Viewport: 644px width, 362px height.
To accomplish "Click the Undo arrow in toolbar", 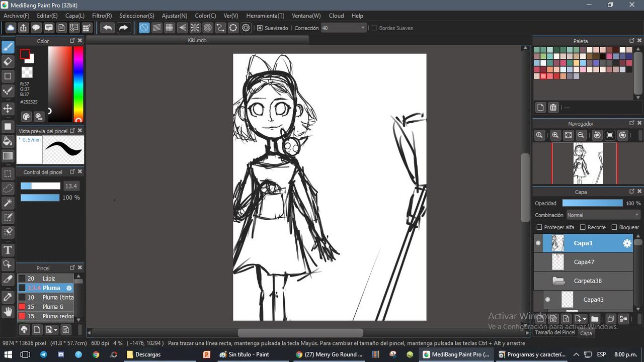I will pos(107,28).
